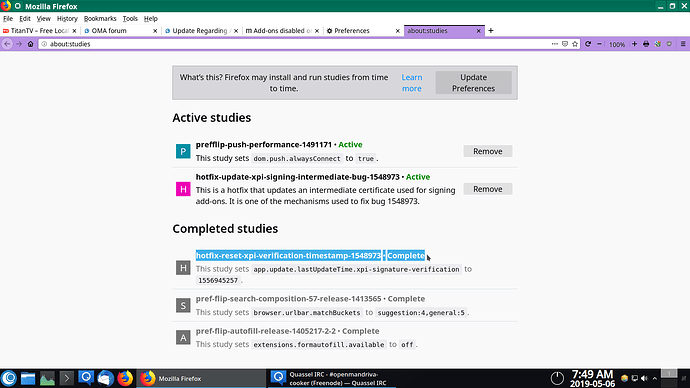Open a new tab with plus

tap(491, 30)
